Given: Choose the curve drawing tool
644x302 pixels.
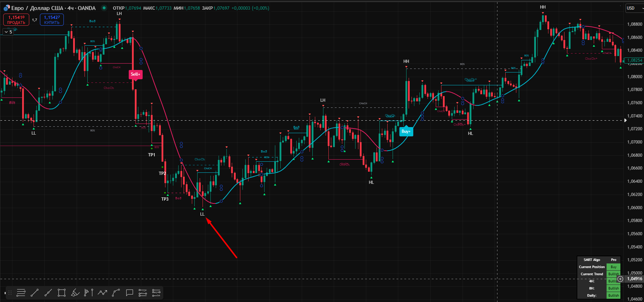Looking at the screenshot, I should point(116,293).
